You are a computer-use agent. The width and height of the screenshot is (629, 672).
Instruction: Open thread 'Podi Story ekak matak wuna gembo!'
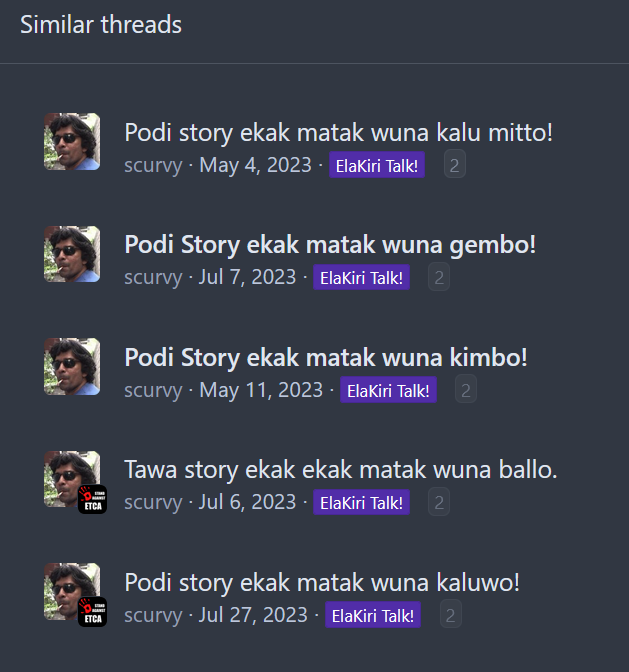point(330,245)
